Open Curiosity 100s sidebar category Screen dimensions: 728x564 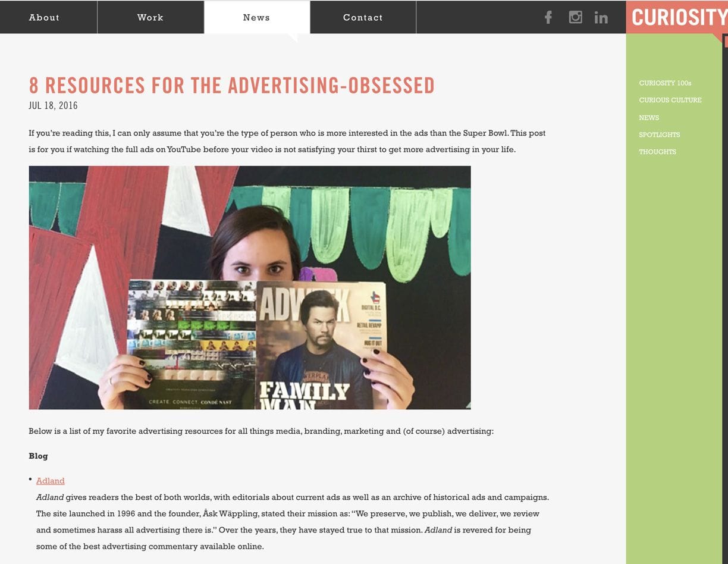(665, 83)
